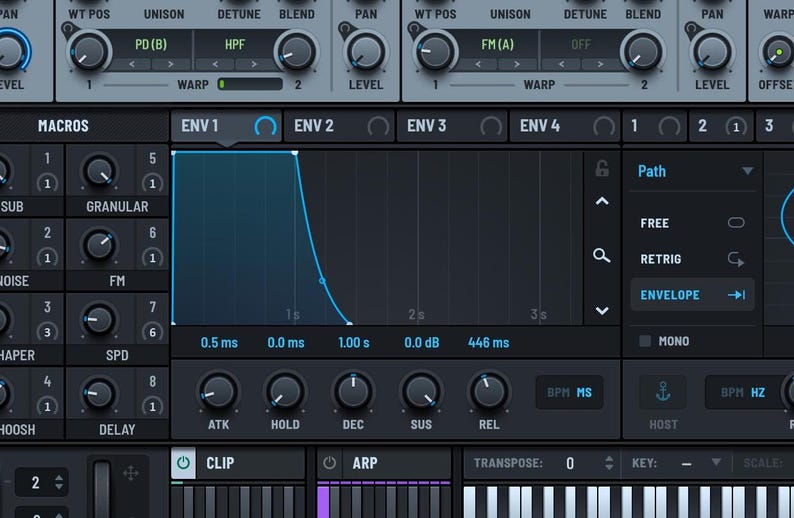Toggle the ARP power button
The image size is (794, 518).
[329, 463]
